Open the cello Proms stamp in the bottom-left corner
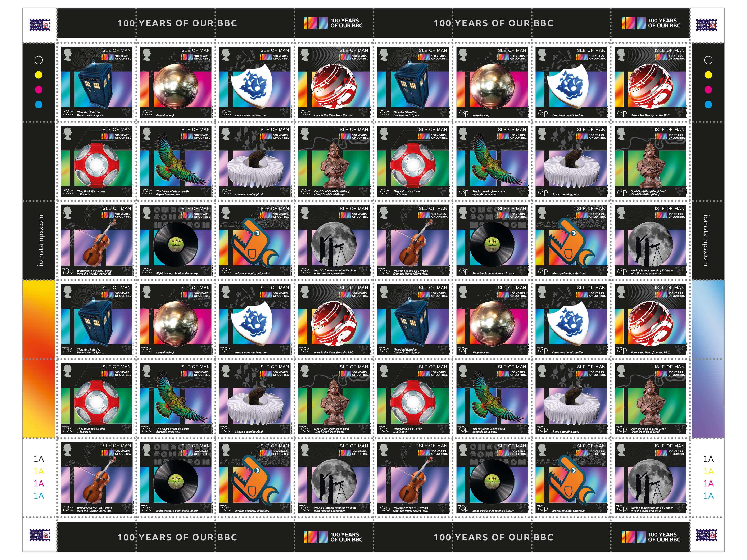The height and width of the screenshot is (560, 747). coord(97,478)
